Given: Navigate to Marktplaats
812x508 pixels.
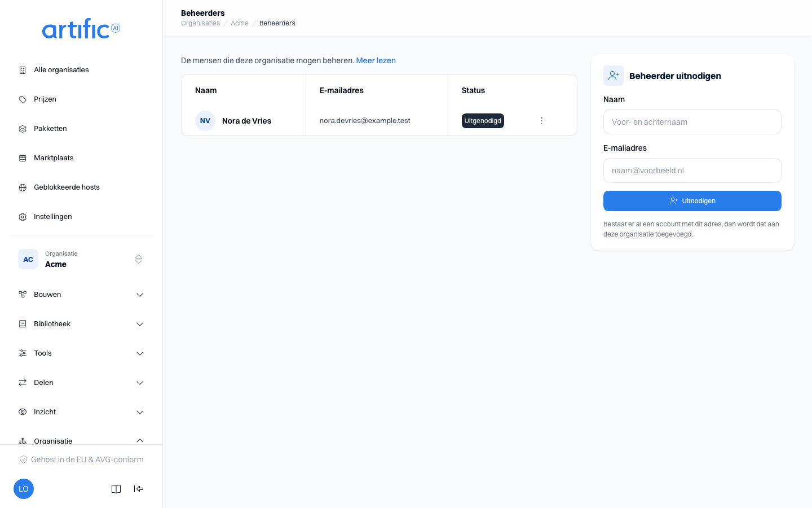Looking at the screenshot, I should click(81, 158).
